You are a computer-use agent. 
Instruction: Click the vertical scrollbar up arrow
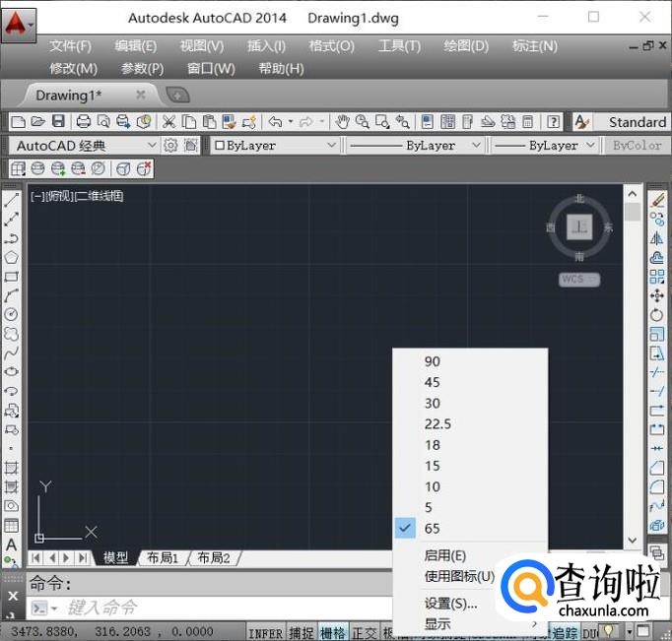click(x=633, y=194)
